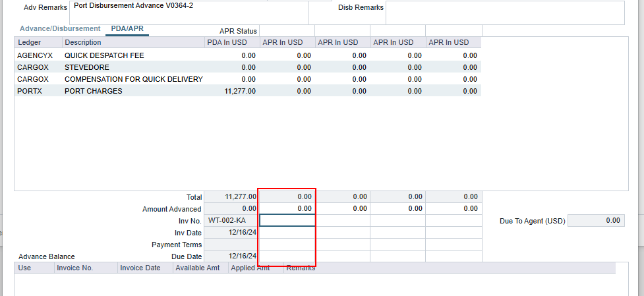Select COMPENSATION FOR QUICK DELIVERY row

point(133,79)
